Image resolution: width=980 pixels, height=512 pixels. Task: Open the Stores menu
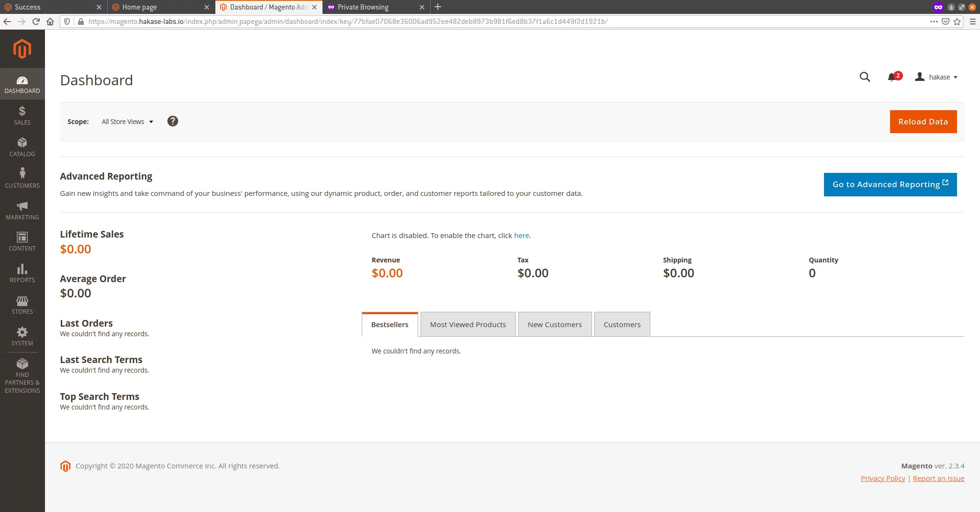[22, 305]
